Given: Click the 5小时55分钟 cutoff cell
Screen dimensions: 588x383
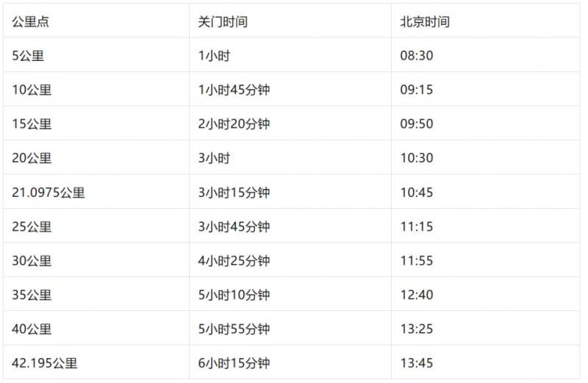Looking at the screenshot, I should (234, 329).
